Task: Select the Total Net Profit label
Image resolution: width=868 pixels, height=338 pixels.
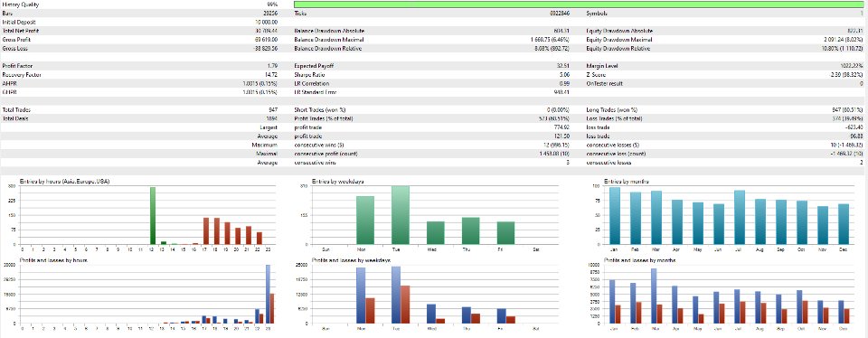Action: 21,31
